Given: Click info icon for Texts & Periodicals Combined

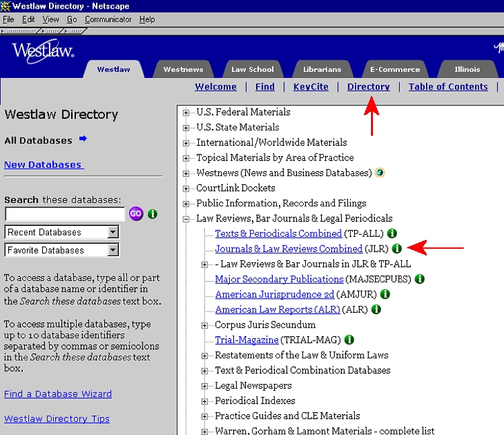Looking at the screenshot, I should pyautogui.click(x=392, y=233).
